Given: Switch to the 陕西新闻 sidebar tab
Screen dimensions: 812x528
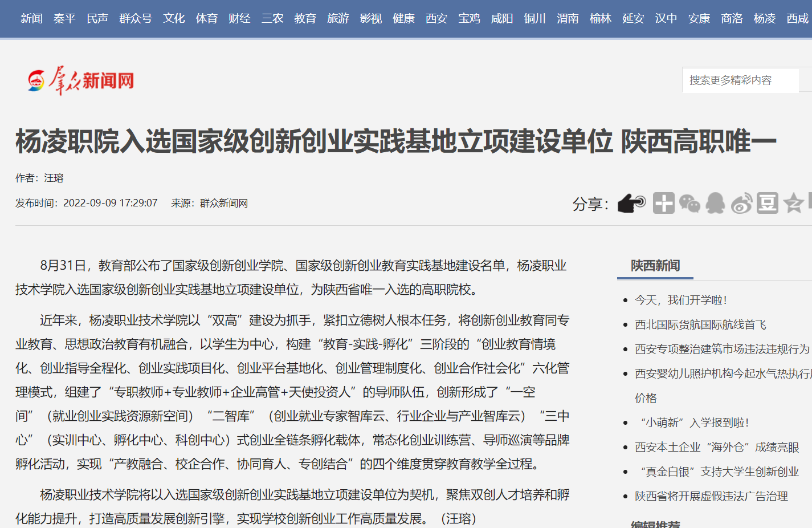Looking at the screenshot, I should pos(655,266).
